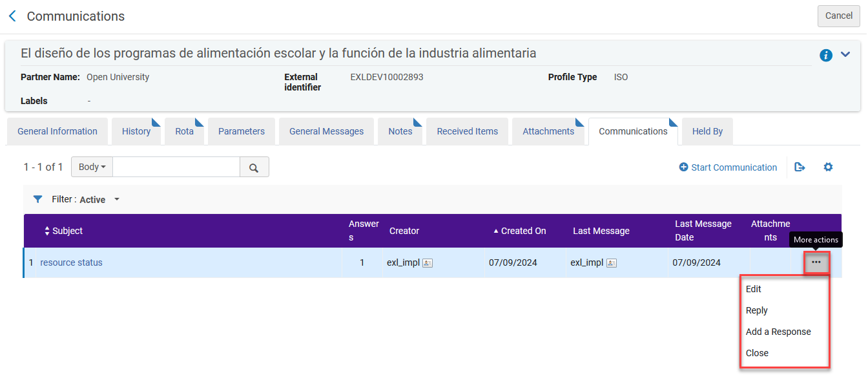This screenshot has height=384, width=868.
Task: Open table settings gear icon
Action: (828, 167)
